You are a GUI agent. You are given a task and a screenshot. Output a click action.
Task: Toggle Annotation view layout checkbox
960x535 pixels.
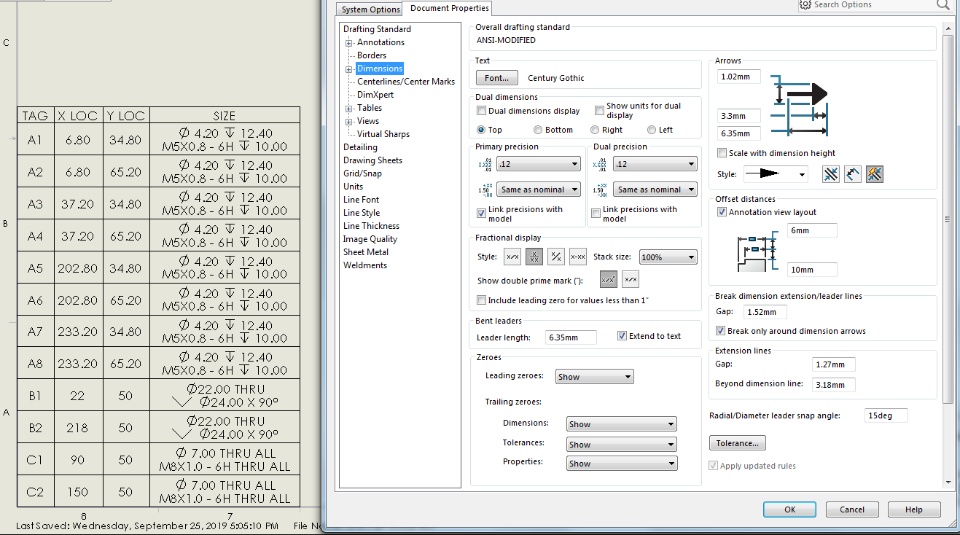(722, 212)
